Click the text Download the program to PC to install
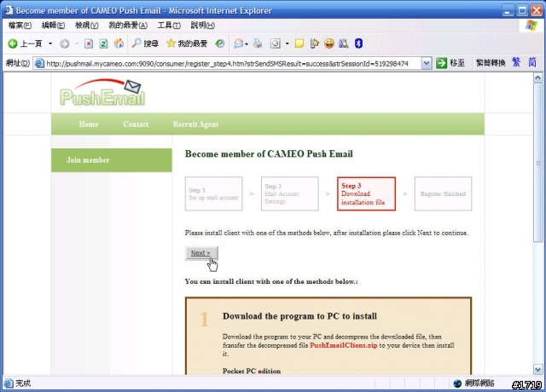 click(299, 316)
